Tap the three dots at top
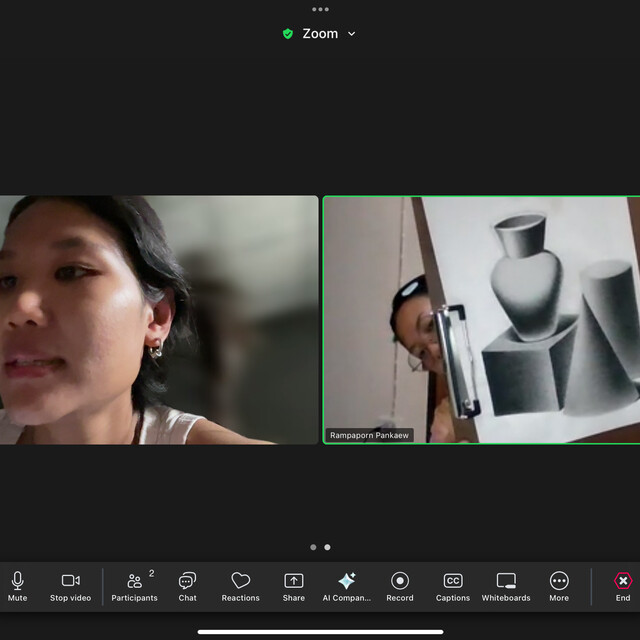The width and height of the screenshot is (640, 640). (x=320, y=9)
